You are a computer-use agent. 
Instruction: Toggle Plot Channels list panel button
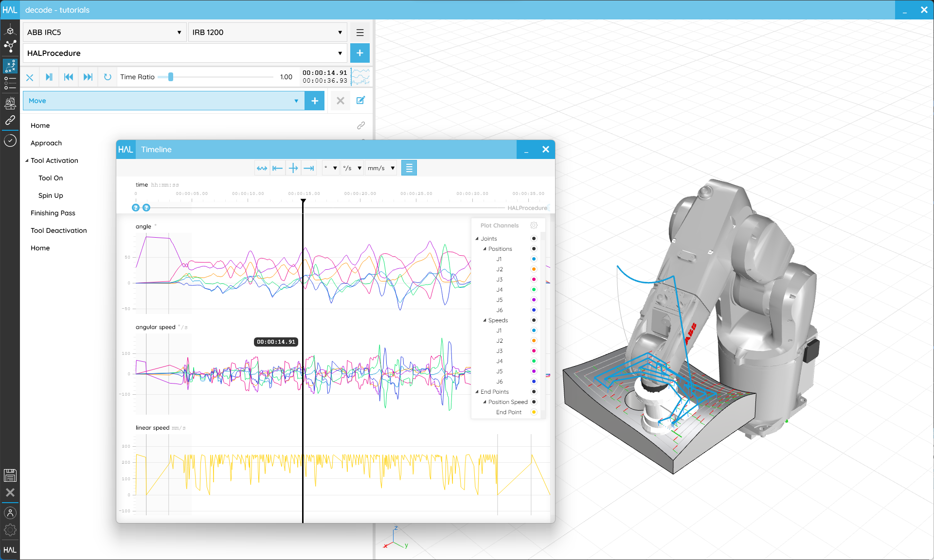point(409,168)
